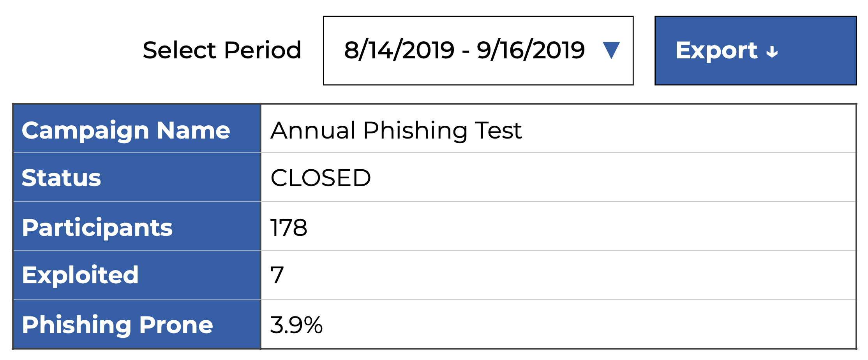Click the start date 8/14/2019
Viewport: 868px width, 360px height.
399,51
